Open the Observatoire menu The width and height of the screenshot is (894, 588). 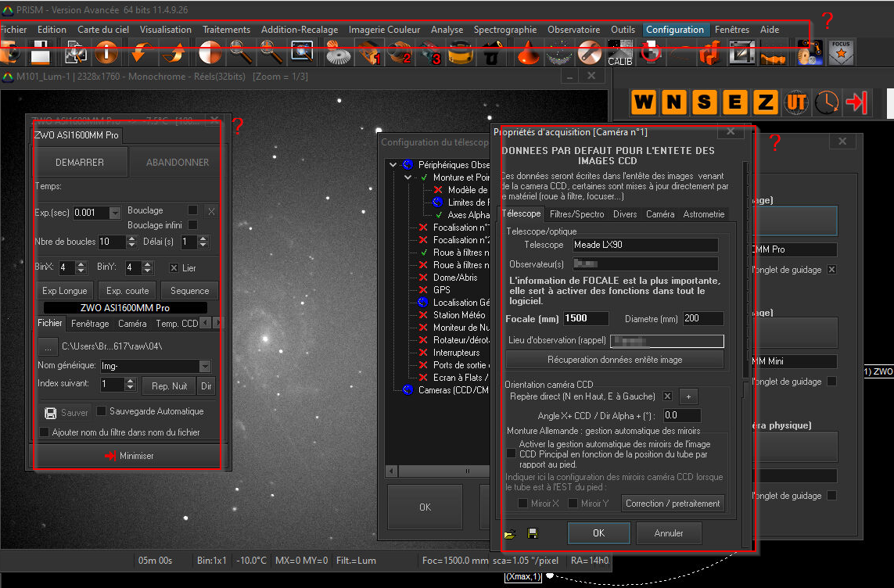573,30
